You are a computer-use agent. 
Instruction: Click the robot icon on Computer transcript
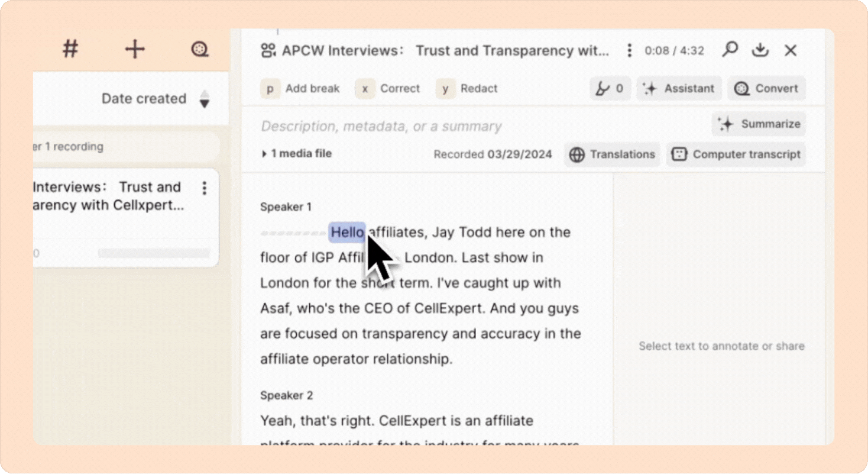[679, 154]
